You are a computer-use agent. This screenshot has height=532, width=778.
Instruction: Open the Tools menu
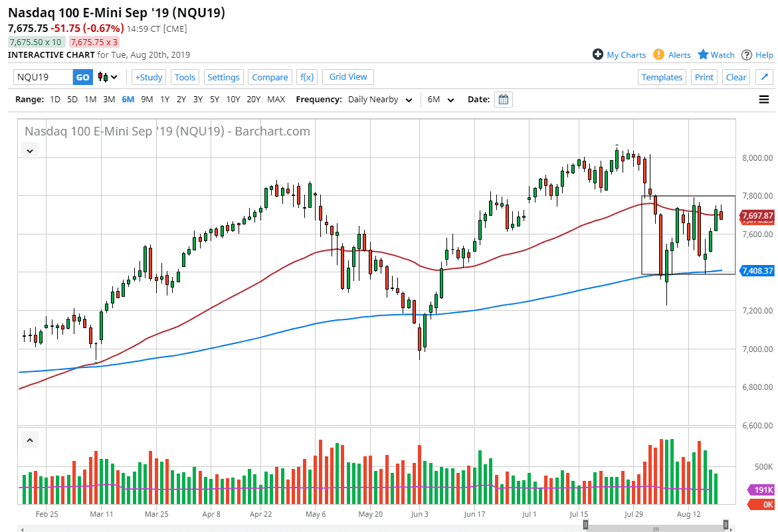[185, 77]
